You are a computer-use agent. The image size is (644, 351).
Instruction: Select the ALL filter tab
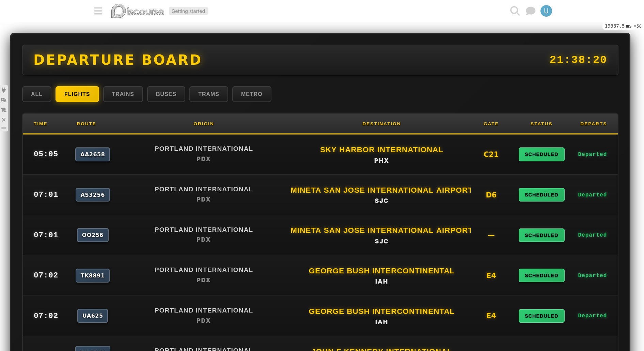(x=37, y=94)
